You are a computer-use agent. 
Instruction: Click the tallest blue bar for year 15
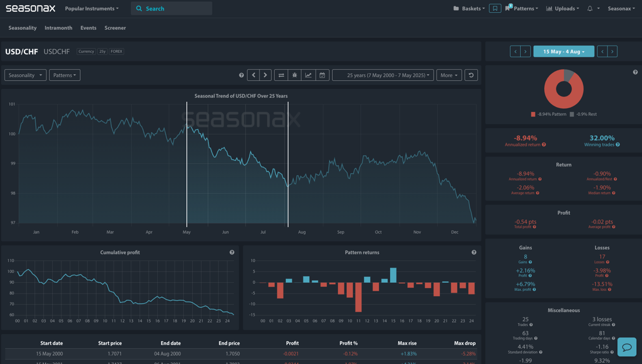393,275
